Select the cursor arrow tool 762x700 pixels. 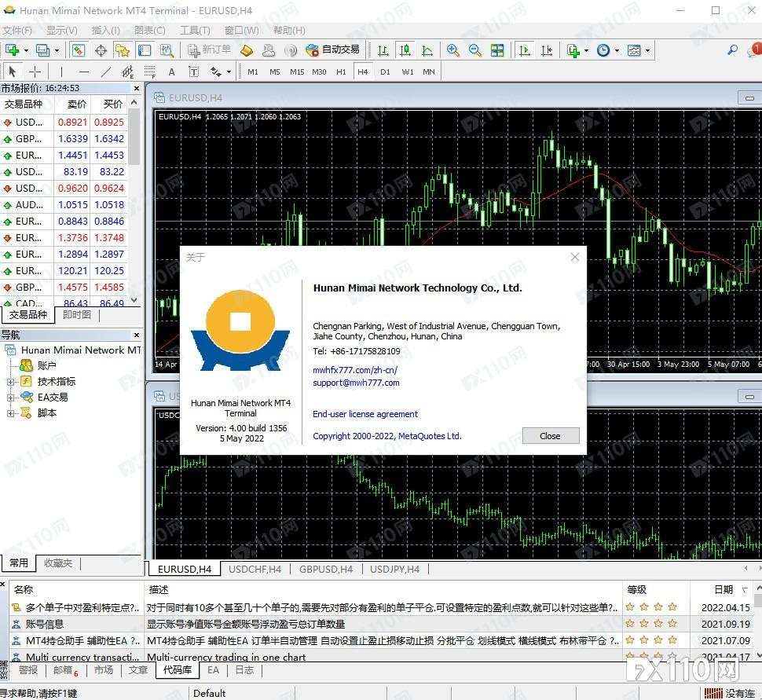(x=13, y=72)
